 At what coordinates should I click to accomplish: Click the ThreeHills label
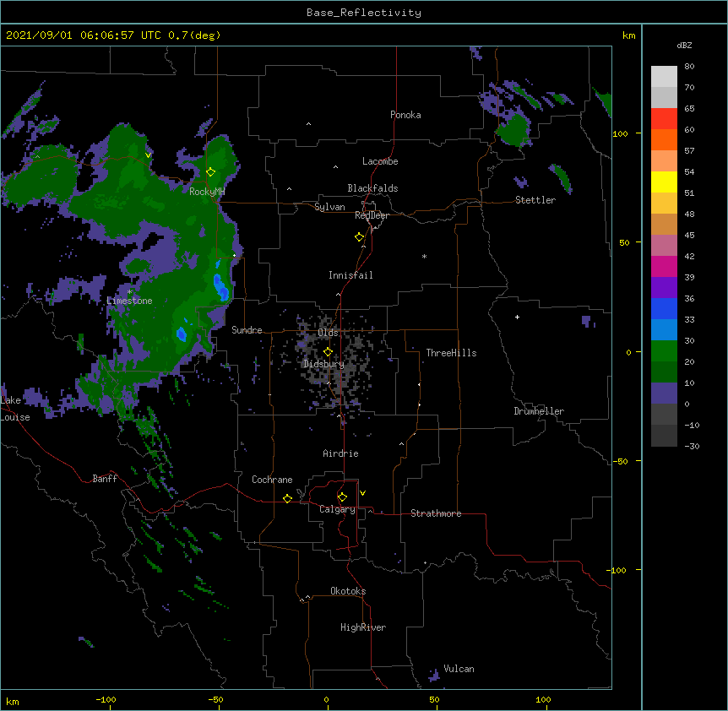[x=451, y=353]
